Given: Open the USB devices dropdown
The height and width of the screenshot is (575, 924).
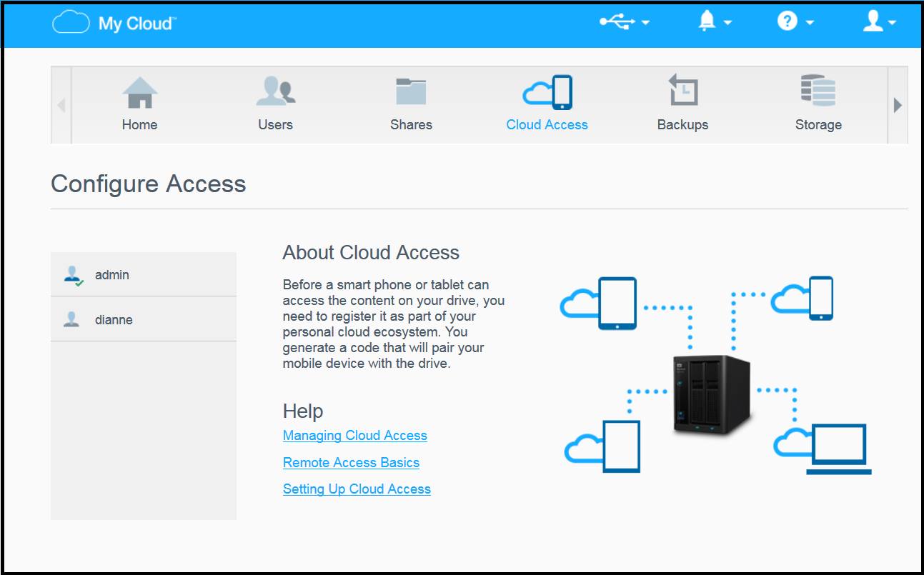Looking at the screenshot, I should [x=624, y=22].
